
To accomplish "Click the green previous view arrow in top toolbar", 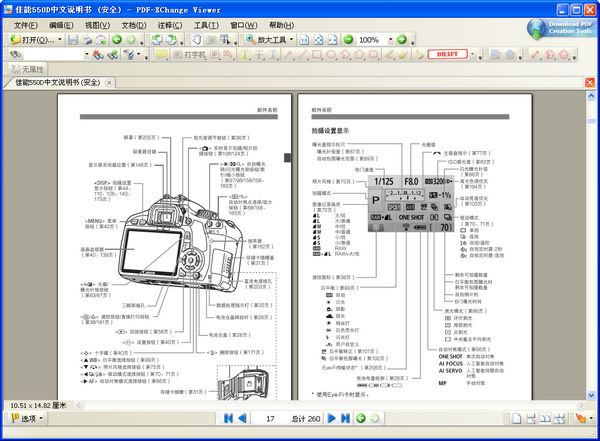I will click(117, 39).
